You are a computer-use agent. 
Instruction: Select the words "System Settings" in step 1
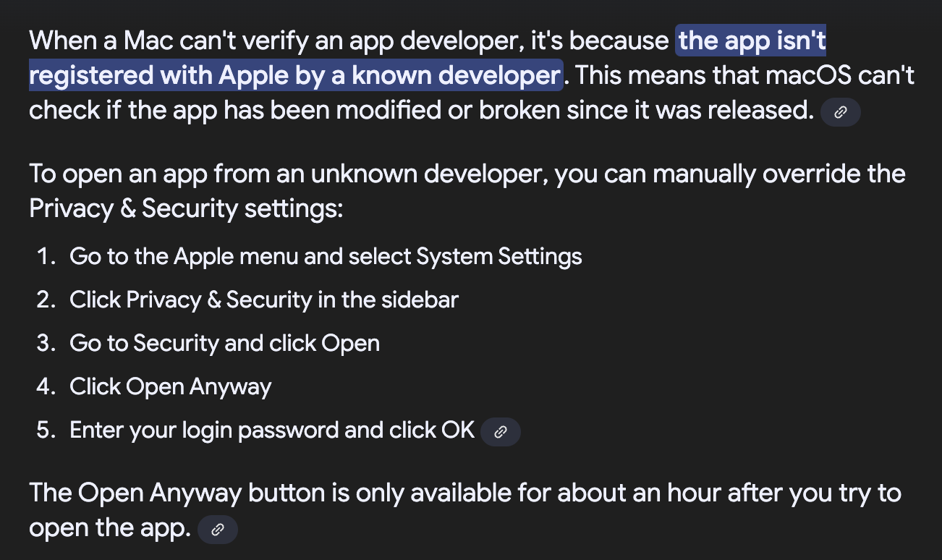click(499, 256)
